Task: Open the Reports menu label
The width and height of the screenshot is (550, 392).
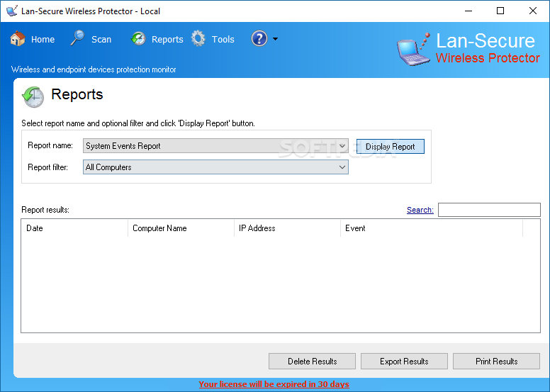Action: coord(167,39)
